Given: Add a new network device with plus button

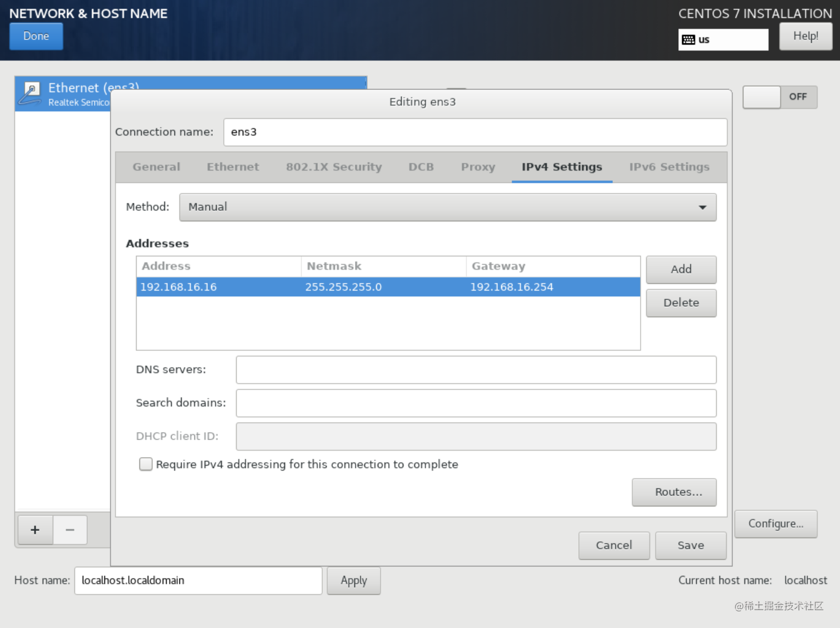Looking at the screenshot, I should (x=35, y=530).
